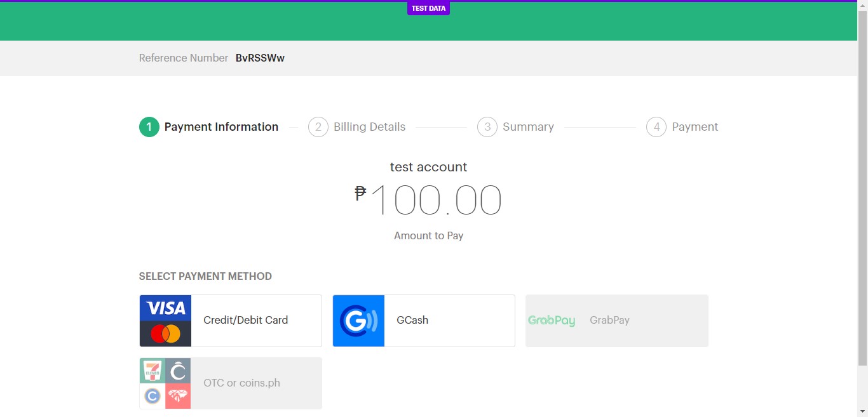Click the green GrabPay logo
The image size is (868, 417).
(552, 321)
